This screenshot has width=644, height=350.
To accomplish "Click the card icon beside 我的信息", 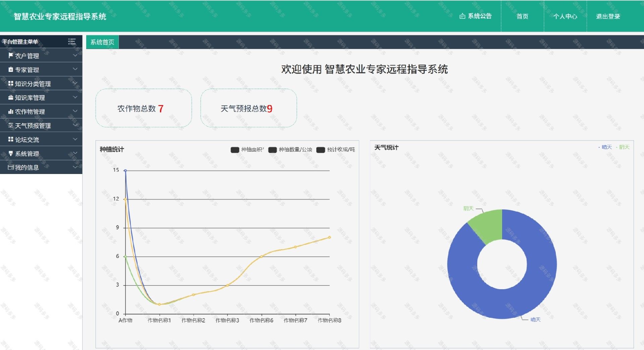I will (11, 167).
